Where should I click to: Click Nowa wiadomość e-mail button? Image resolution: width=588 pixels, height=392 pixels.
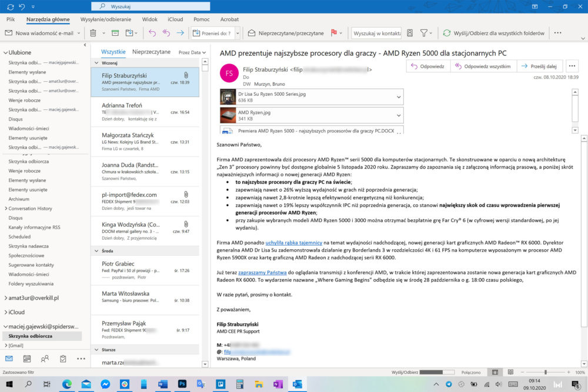click(39, 33)
